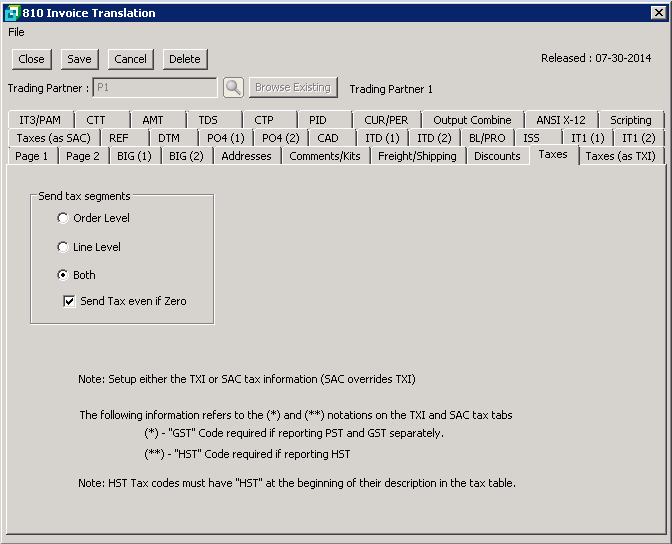The height and width of the screenshot is (544, 672).
Task: Switch to the Scripting tab
Action: pos(630,120)
